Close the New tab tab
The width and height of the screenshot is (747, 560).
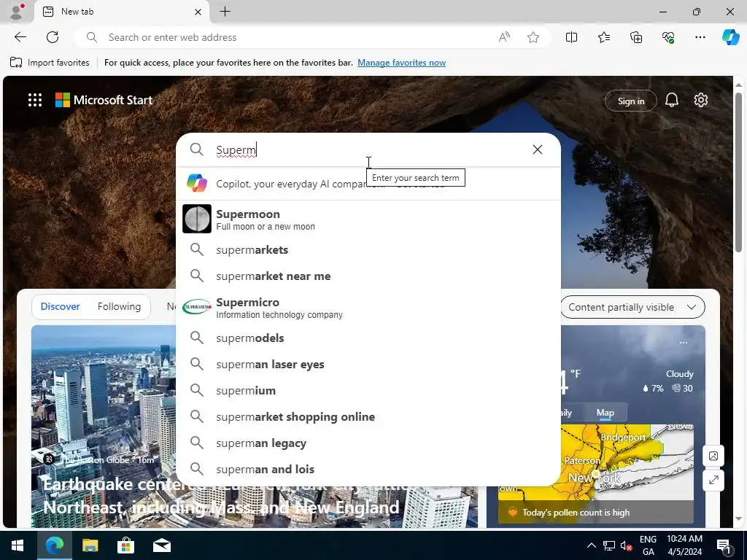(198, 12)
